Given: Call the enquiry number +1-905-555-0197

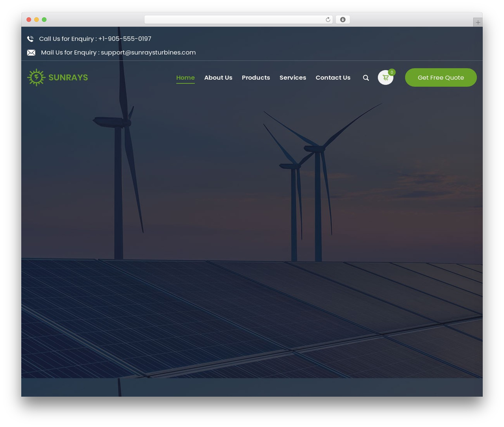Looking at the screenshot, I should [125, 39].
